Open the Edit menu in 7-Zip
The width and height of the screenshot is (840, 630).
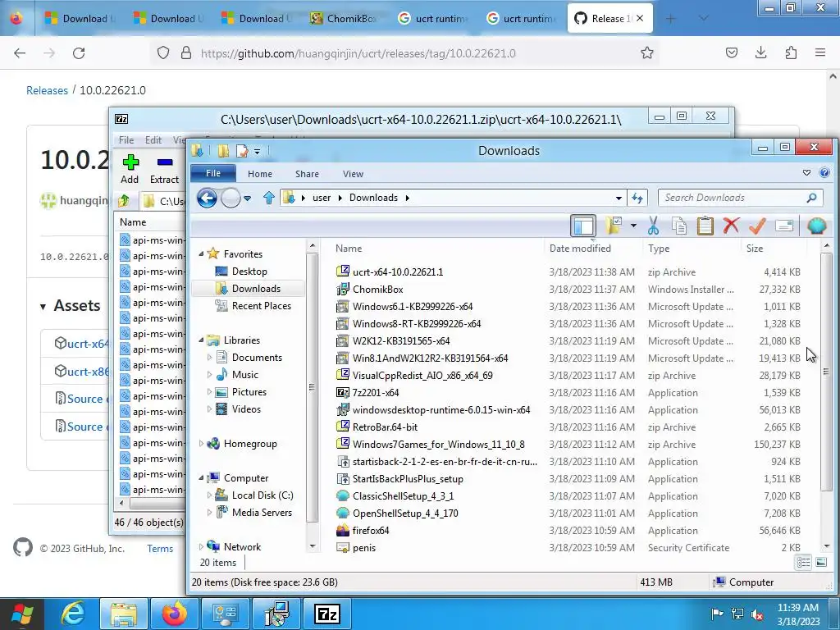pyautogui.click(x=153, y=139)
